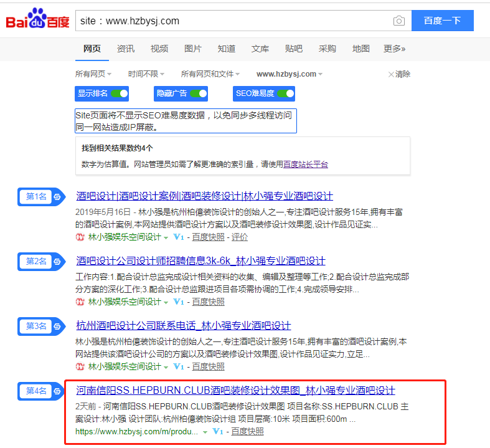Open result 河南信阳SS.HEPBURN.CLUB酒吧装修设计效果图
The image size is (490, 448).
click(235, 391)
